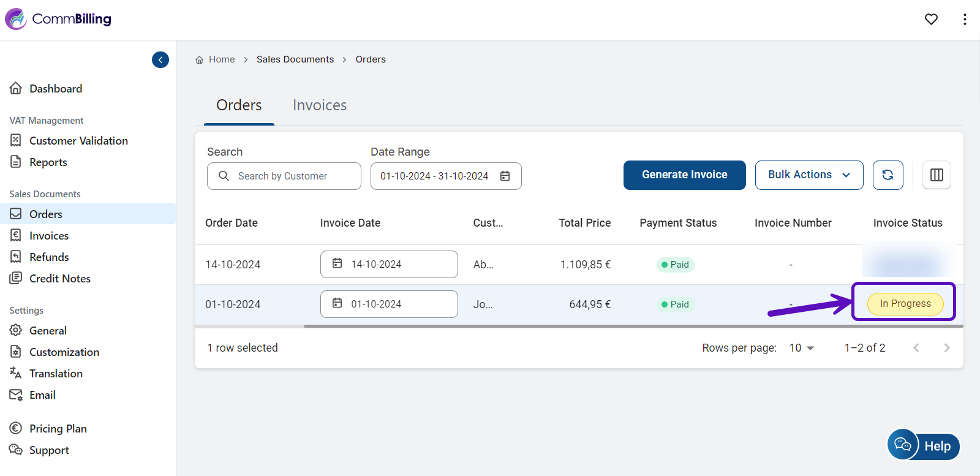The height and width of the screenshot is (476, 980).
Task: Click calendar icon in Date Range field
Action: [505, 176]
